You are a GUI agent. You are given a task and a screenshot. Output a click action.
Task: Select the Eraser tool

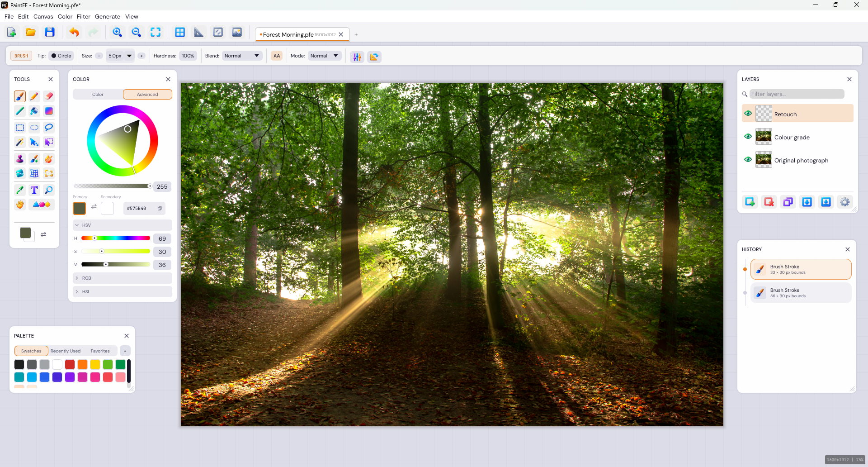49,96
